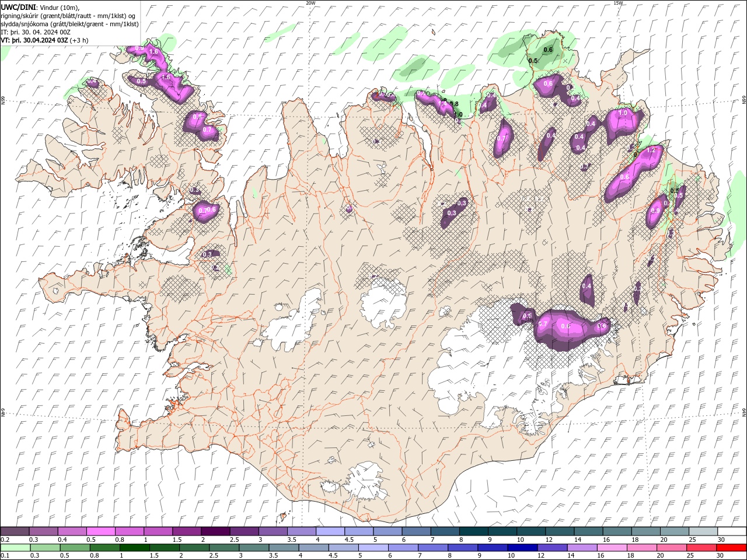This screenshot has width=747, height=560.
Task: Pick the rain scale swatch between 4 and 4.5
Action: point(313,548)
